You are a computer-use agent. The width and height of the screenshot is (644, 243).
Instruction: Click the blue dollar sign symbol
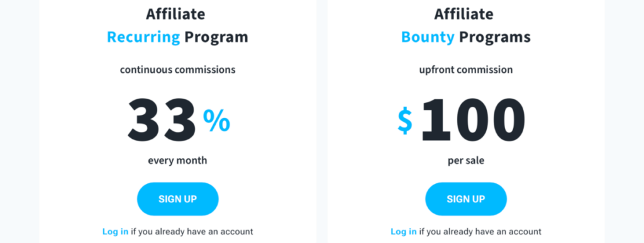coord(405,122)
